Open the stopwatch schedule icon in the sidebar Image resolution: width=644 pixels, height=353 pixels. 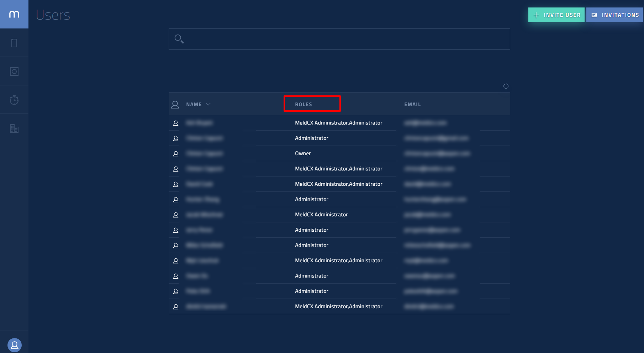pyautogui.click(x=14, y=100)
